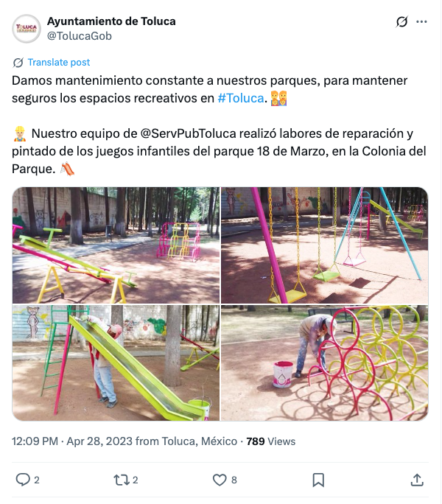Click the 789 Views count

point(270,441)
